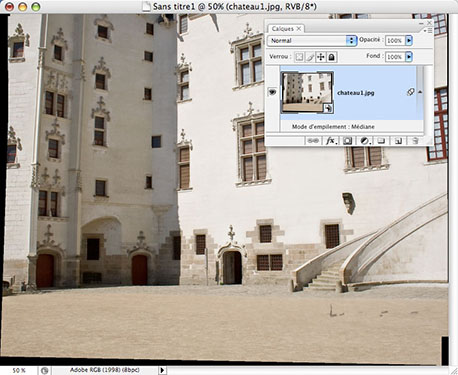Collapse the chateau1.jpg smart filters arrow
This screenshot has width=458, height=375.
[x=420, y=92]
